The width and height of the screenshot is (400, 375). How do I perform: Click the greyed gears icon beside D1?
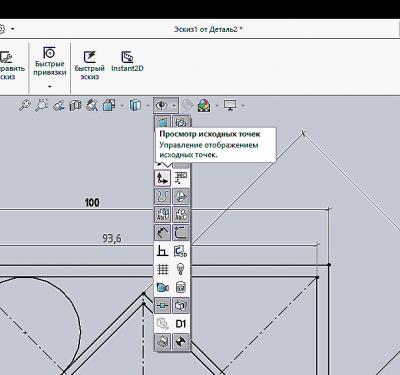[163, 324]
